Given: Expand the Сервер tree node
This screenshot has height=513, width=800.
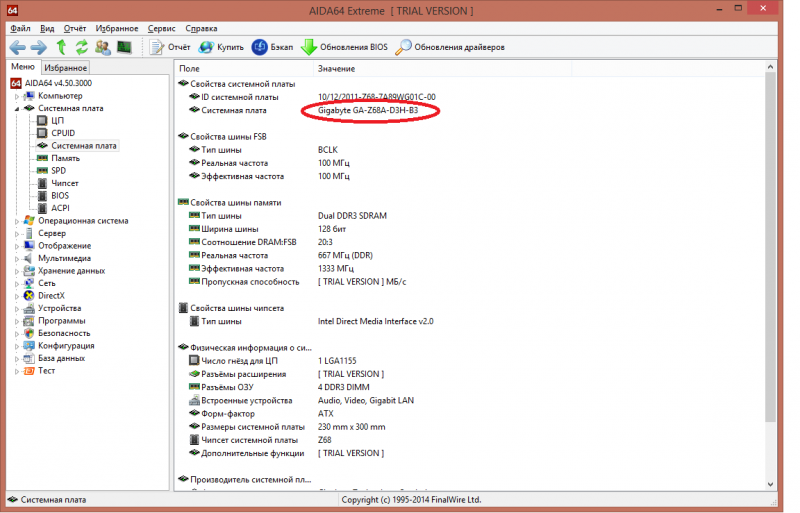Looking at the screenshot, I should point(17,234).
